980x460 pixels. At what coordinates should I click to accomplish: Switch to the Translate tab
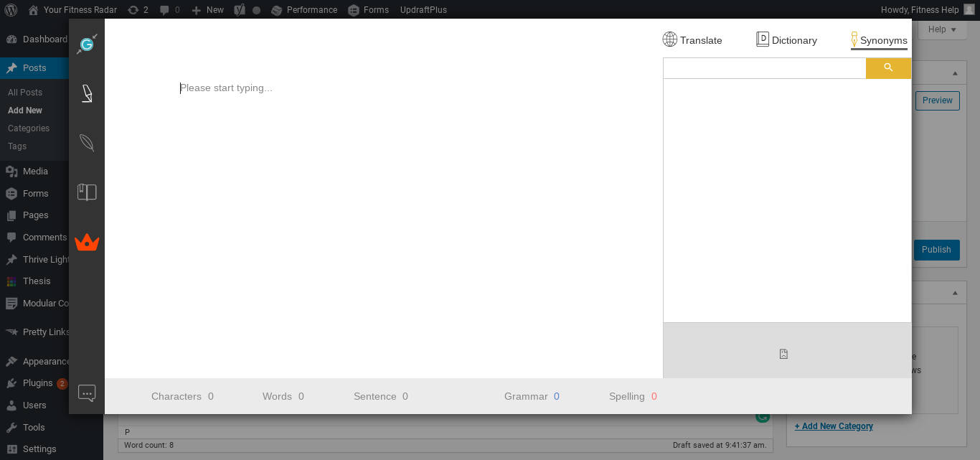[692, 40]
